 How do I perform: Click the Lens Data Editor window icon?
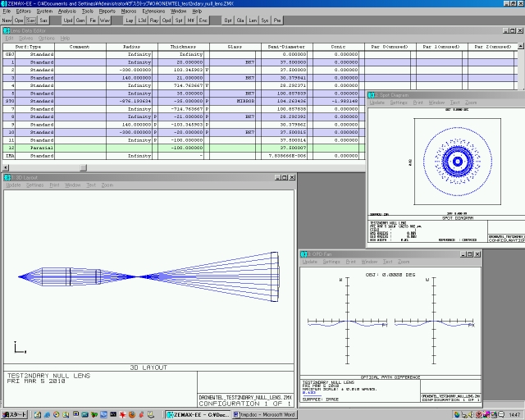pyautogui.click(x=7, y=31)
